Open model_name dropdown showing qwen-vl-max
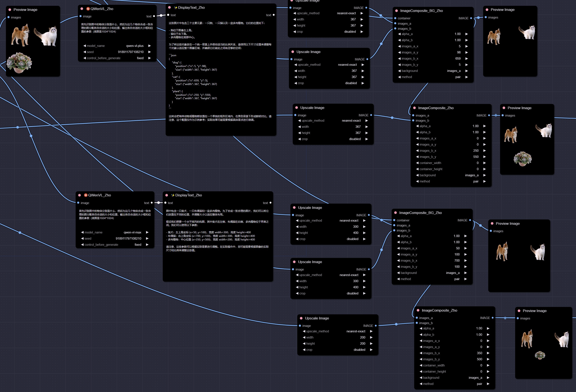The image size is (576, 392). click(x=115, y=232)
